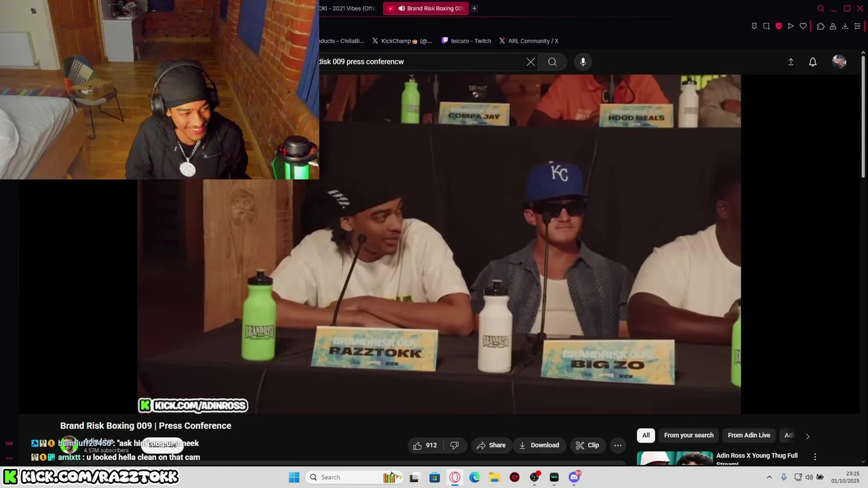Click inside the YouTube search input field
The image size is (868, 488).
point(420,62)
